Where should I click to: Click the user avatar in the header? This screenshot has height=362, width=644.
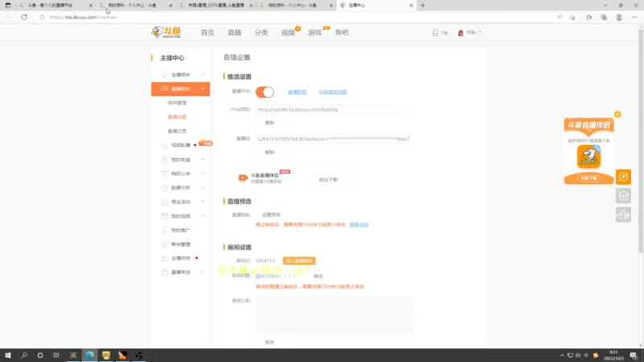tap(460, 32)
